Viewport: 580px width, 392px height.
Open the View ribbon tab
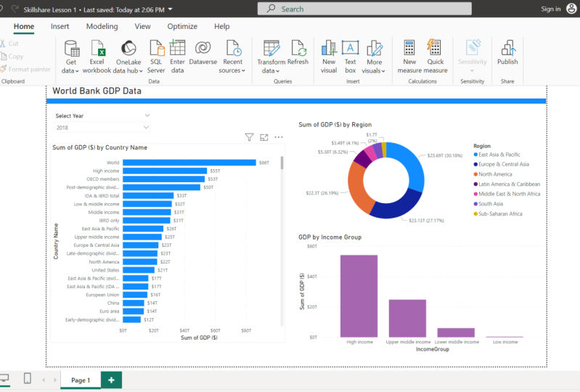[x=142, y=26]
